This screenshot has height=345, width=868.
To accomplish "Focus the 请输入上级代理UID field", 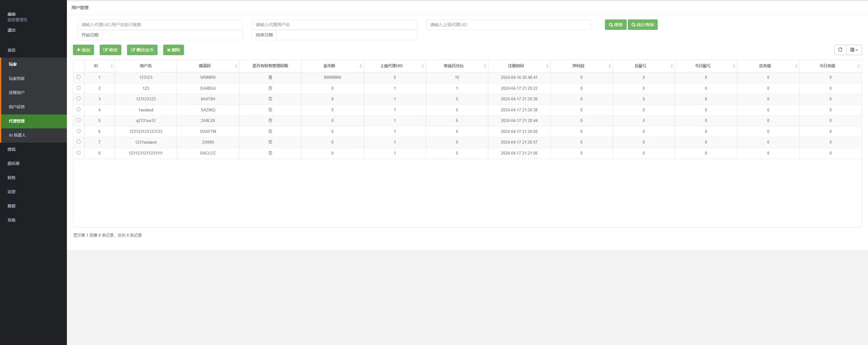I will click(x=509, y=25).
